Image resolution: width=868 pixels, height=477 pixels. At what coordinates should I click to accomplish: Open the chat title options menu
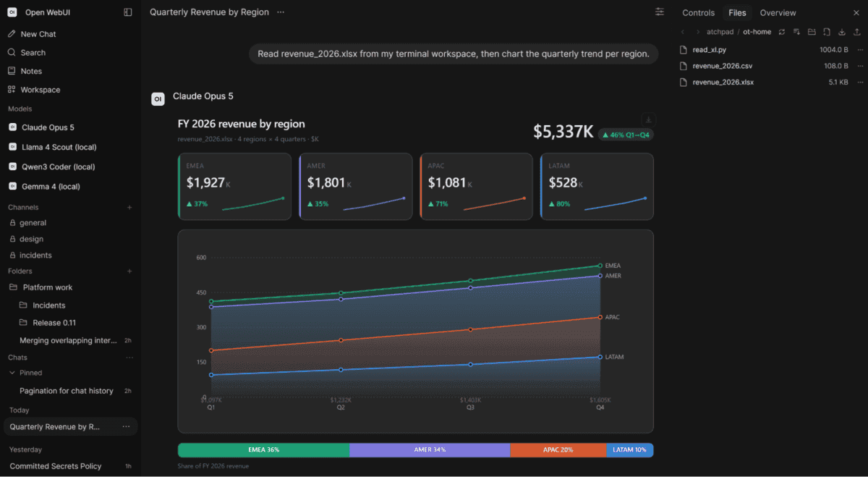click(281, 12)
